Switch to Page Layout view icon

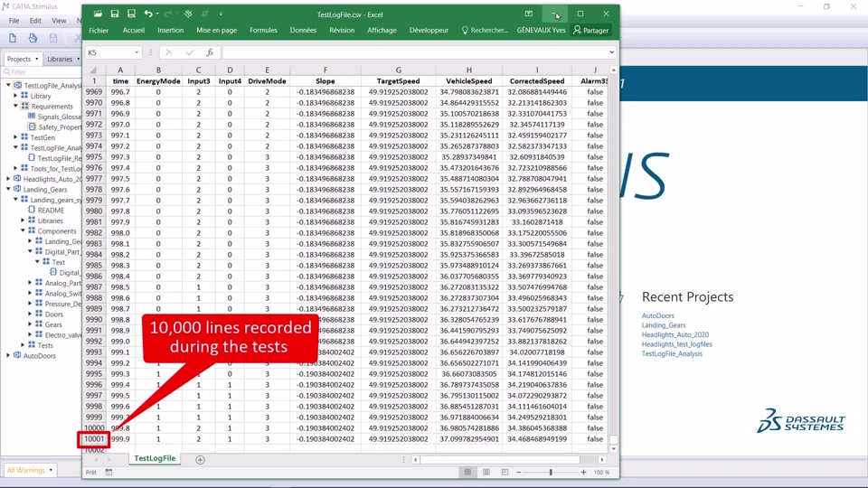tap(486, 473)
